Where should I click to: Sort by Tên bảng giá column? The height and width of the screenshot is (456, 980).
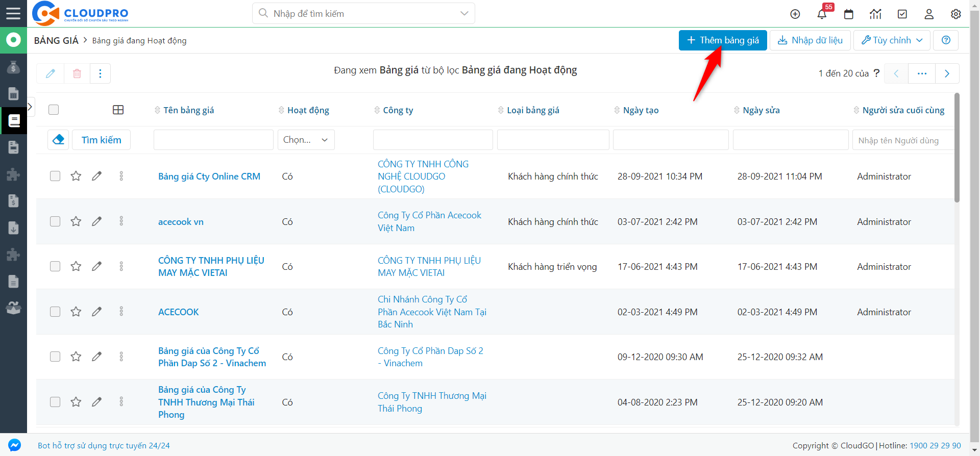(184, 110)
